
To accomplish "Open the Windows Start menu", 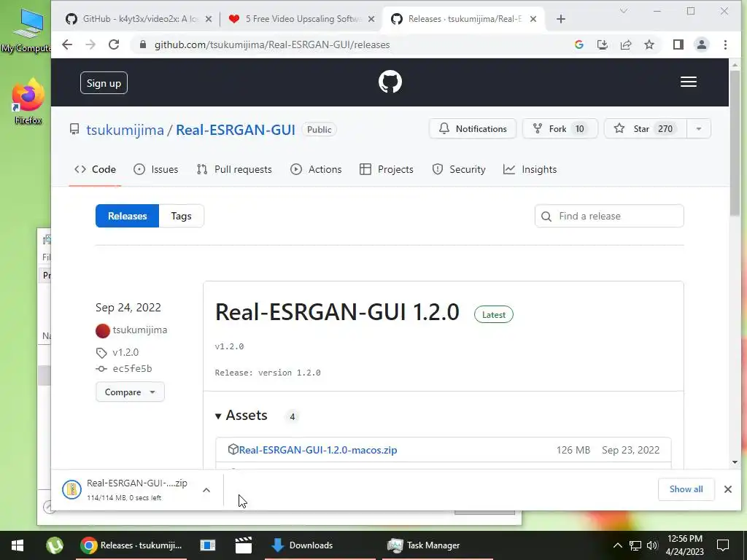I will coord(18,545).
